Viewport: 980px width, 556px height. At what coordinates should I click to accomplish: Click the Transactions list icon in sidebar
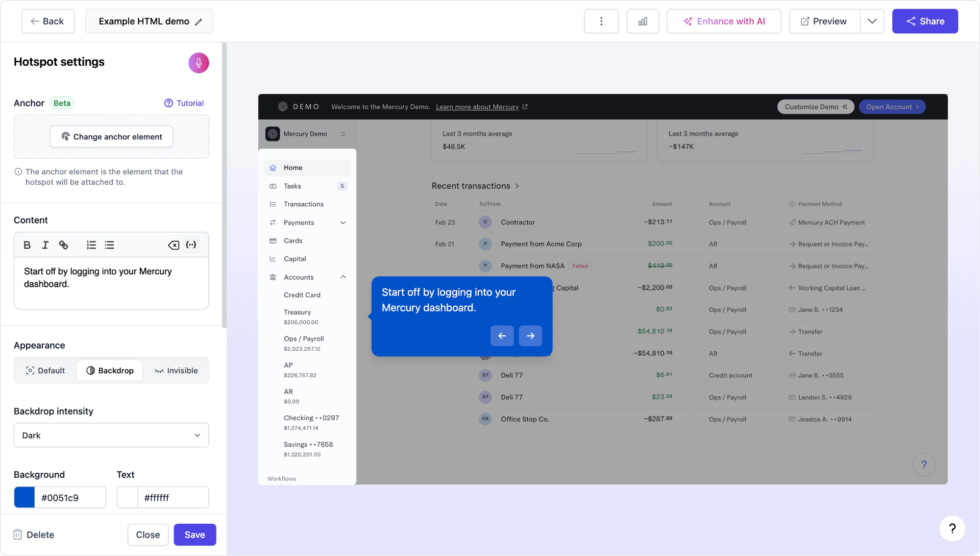click(x=273, y=204)
